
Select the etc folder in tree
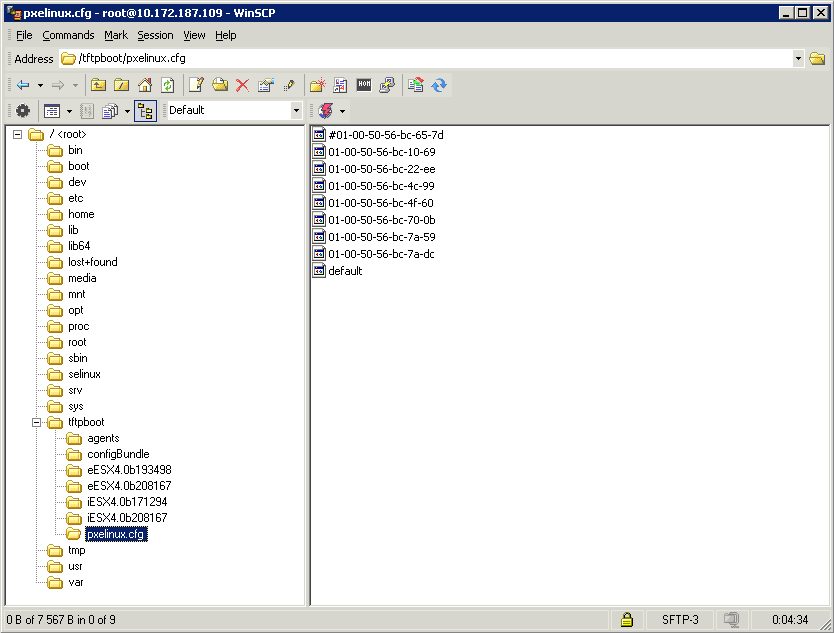click(x=76, y=198)
